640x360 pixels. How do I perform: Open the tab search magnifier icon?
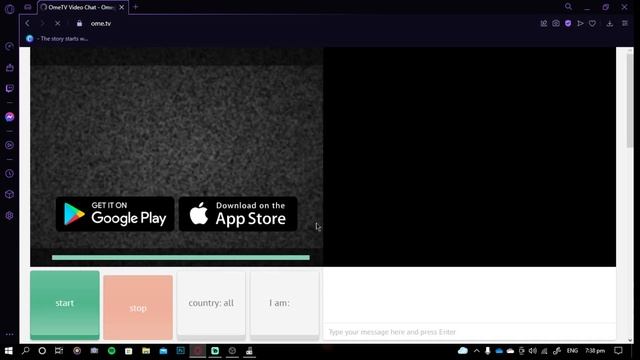click(x=568, y=7)
